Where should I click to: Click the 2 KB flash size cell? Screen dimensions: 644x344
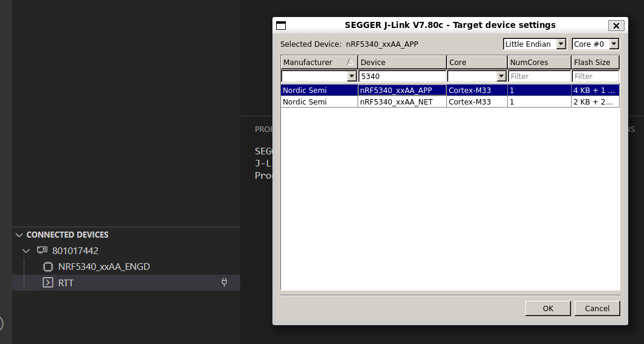(x=595, y=102)
